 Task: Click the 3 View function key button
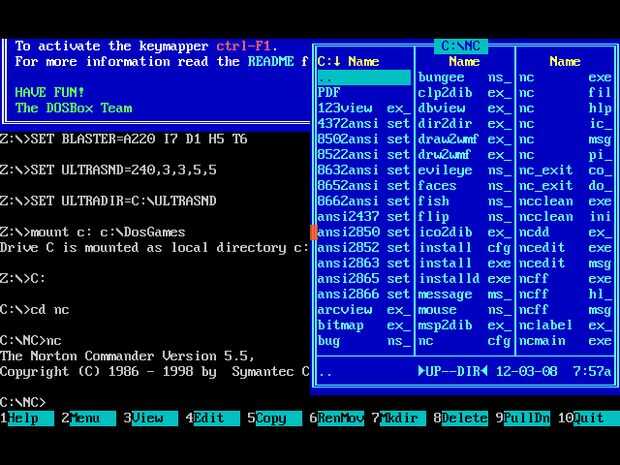(x=151, y=418)
